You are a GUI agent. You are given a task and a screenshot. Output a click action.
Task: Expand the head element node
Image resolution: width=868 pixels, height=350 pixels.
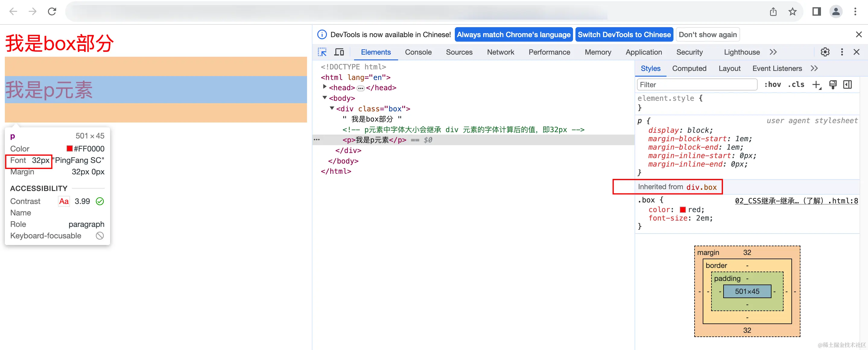click(x=325, y=87)
